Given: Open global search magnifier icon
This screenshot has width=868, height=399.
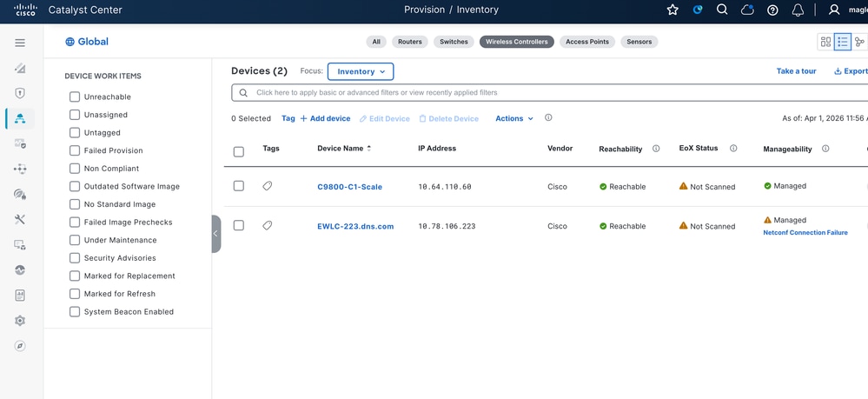Looking at the screenshot, I should (x=722, y=10).
